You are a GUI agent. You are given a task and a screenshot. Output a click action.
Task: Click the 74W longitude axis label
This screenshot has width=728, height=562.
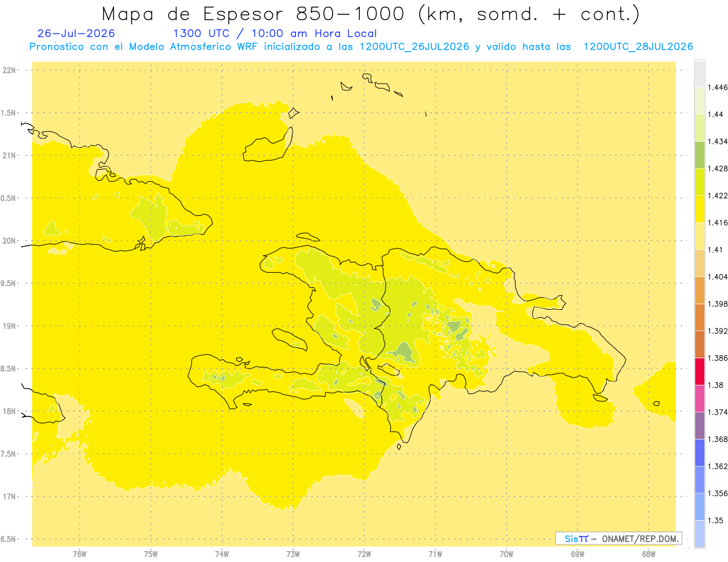(x=221, y=554)
